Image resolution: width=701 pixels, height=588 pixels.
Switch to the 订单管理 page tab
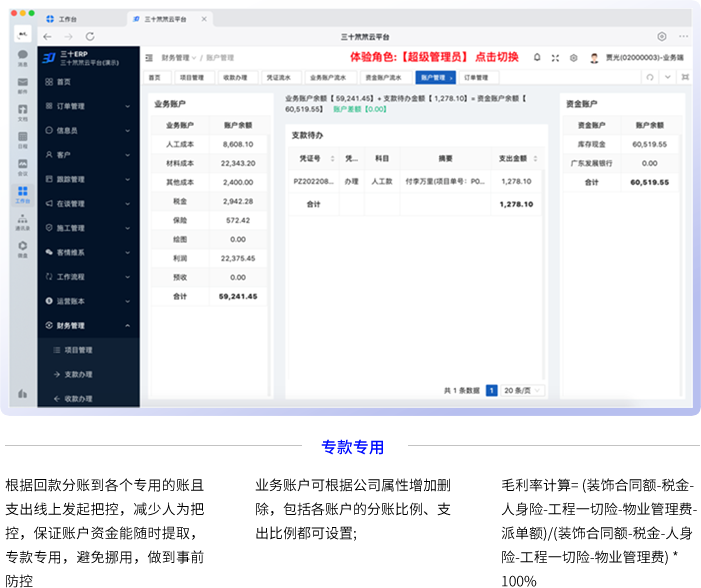476,77
